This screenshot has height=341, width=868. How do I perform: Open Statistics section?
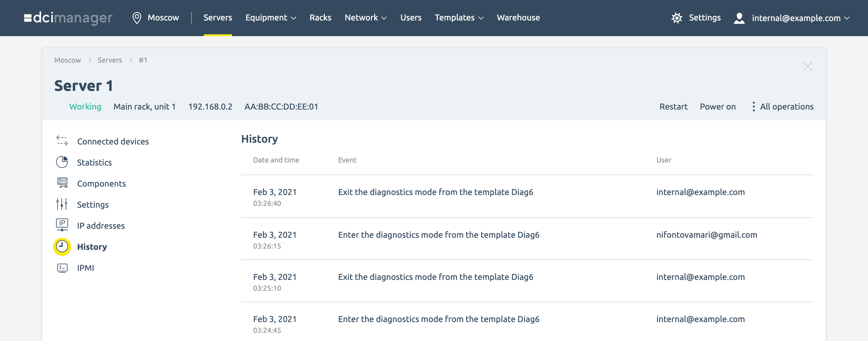[x=94, y=162]
